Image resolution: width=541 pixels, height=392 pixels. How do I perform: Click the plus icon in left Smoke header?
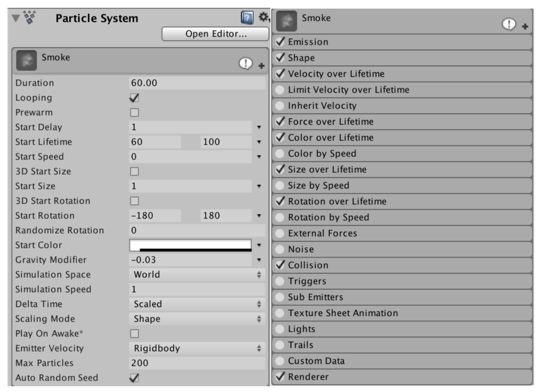261,66
